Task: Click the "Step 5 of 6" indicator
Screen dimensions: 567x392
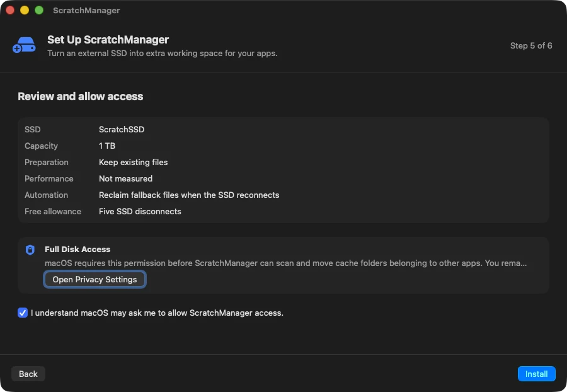Action: point(531,45)
